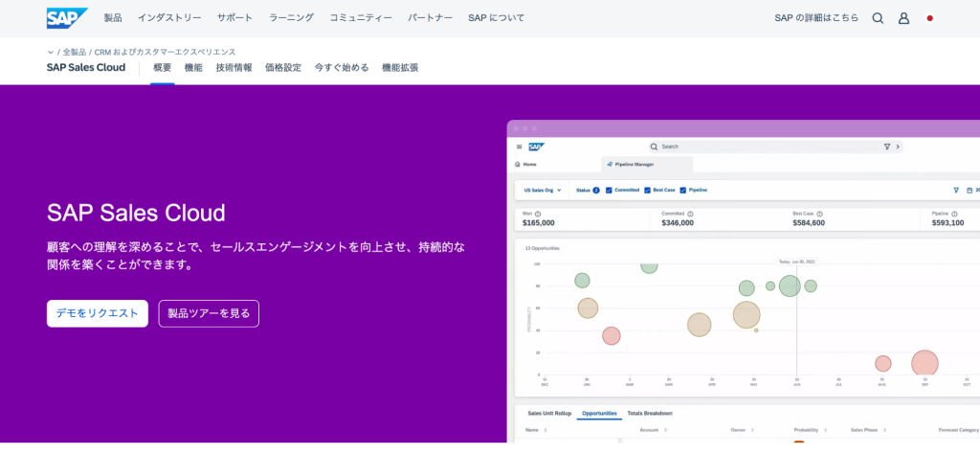Click the 製品ツアーを見る button
Image resolution: width=980 pixels, height=455 pixels.
click(x=209, y=313)
